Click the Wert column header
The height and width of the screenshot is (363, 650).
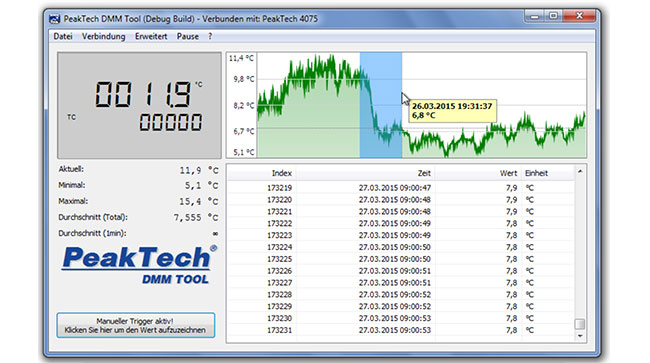pos(478,173)
